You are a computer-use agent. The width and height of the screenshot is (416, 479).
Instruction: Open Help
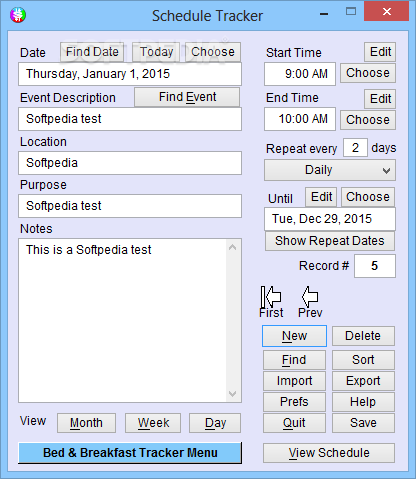click(363, 402)
